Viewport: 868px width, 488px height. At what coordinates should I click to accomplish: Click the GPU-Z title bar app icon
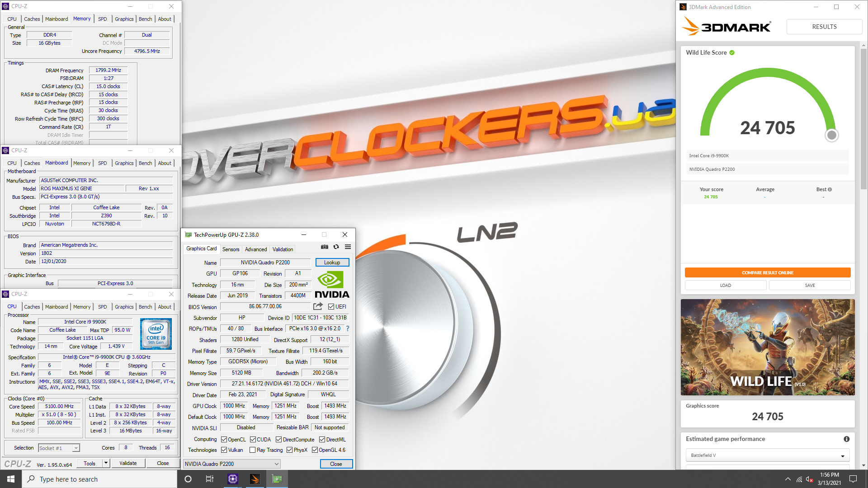click(188, 235)
